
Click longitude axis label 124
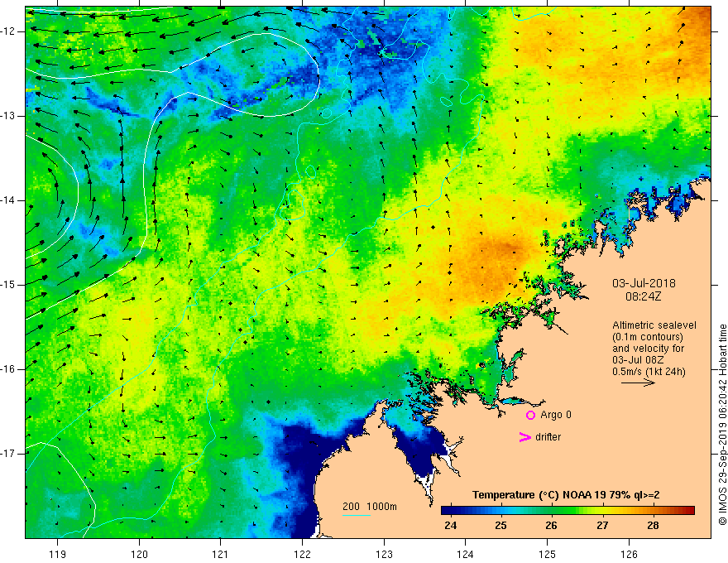(x=465, y=554)
